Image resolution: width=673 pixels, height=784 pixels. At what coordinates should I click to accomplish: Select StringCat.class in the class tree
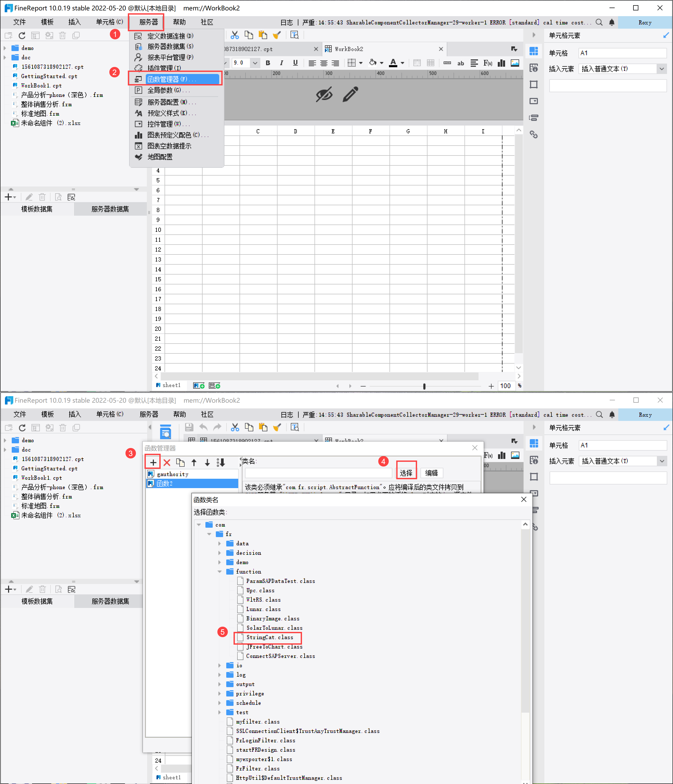pos(270,638)
